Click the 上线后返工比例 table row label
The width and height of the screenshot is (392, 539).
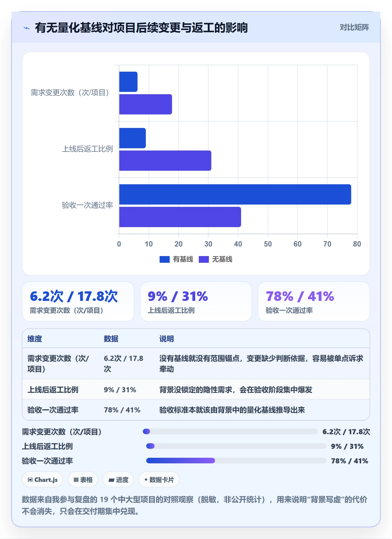[53, 390]
